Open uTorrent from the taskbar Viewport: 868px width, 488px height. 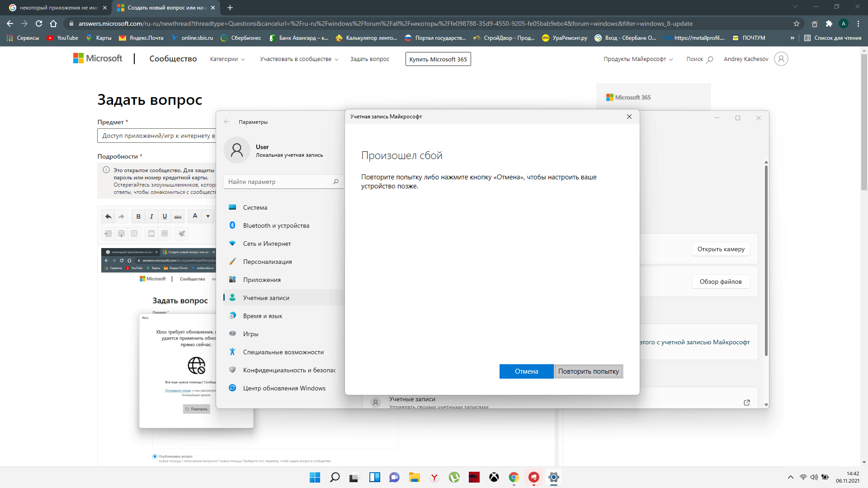click(x=454, y=477)
